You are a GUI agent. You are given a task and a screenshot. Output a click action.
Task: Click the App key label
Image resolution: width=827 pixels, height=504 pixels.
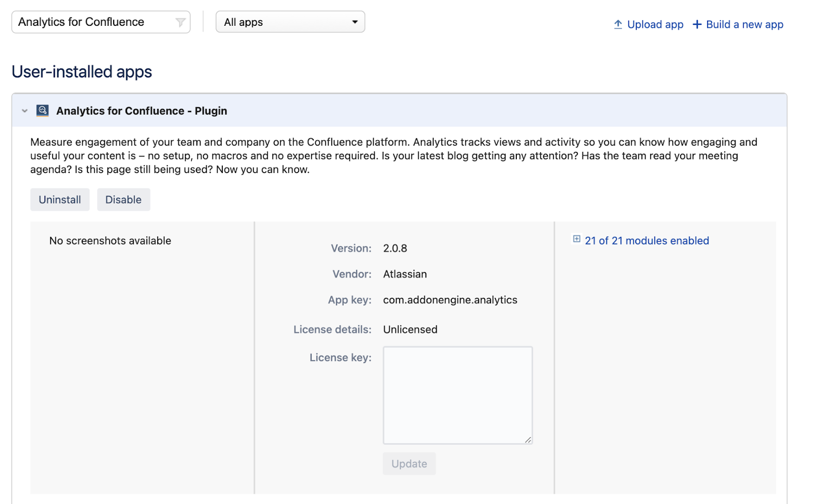[x=349, y=300]
